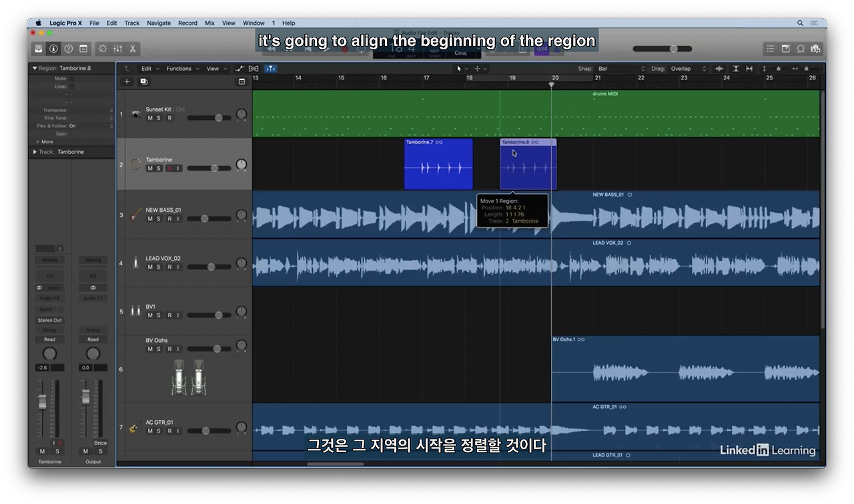854x504 pixels.
Task: Toggle the Inspector info icon
Action: pyautogui.click(x=53, y=49)
